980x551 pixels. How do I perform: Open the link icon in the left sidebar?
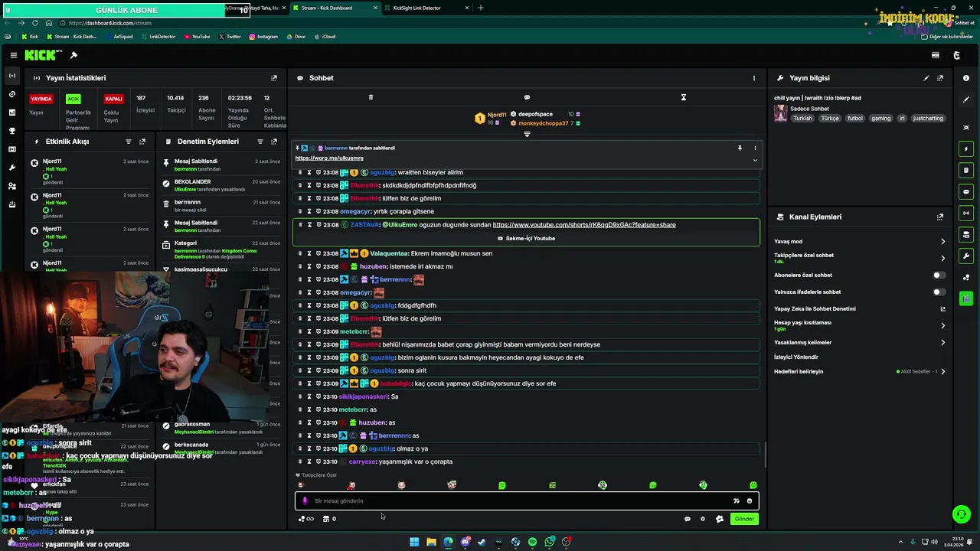pyautogui.click(x=11, y=94)
